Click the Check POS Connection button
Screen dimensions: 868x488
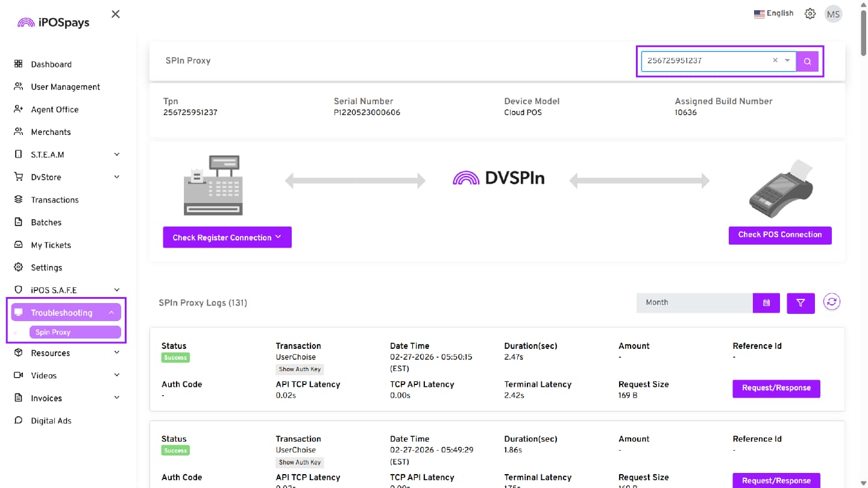780,235
